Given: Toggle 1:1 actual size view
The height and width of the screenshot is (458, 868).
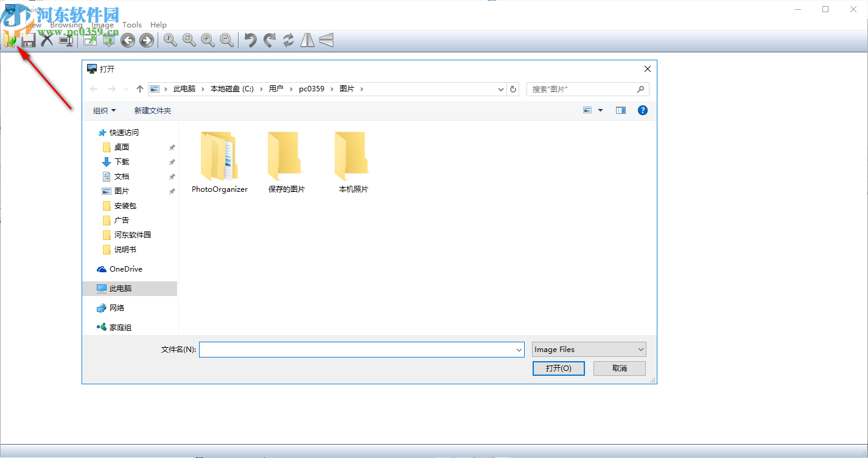Looking at the screenshot, I should (x=170, y=40).
